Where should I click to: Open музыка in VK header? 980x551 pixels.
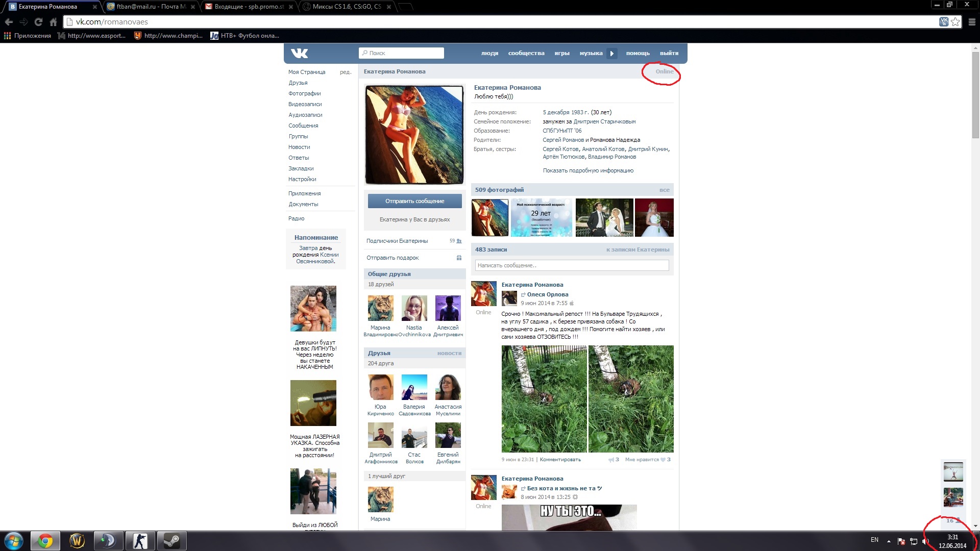591,53
